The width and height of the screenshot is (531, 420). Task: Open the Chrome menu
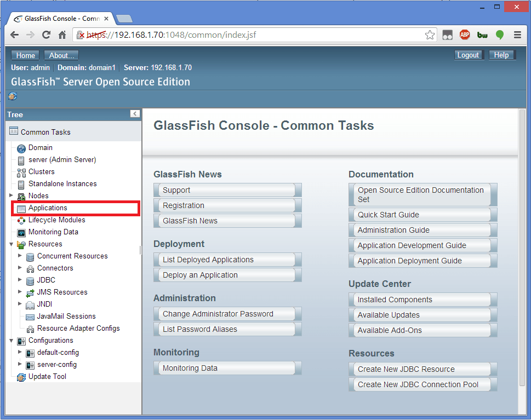[x=517, y=34]
